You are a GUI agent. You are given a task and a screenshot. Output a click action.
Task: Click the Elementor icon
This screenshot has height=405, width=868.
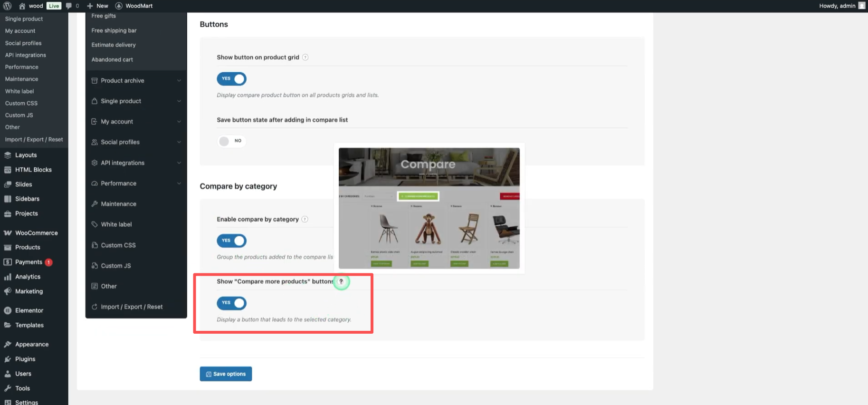8,310
